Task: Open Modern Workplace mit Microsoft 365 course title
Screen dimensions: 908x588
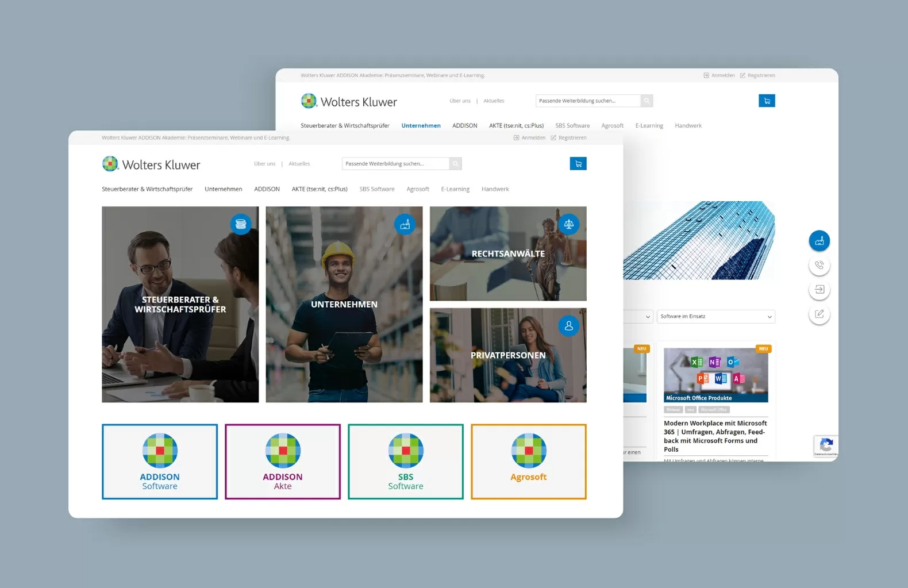Action: pos(715,436)
